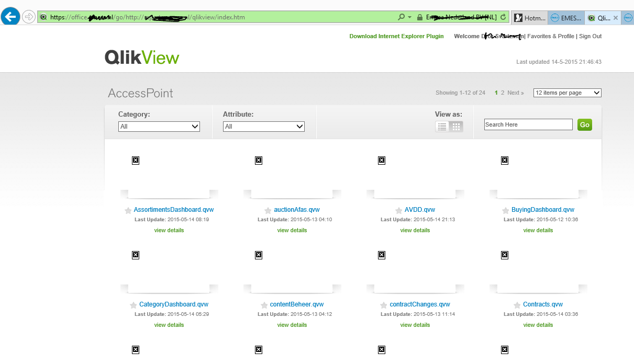Star the CategoryDashboard.qvw document
634x364 pixels.
coord(134,305)
